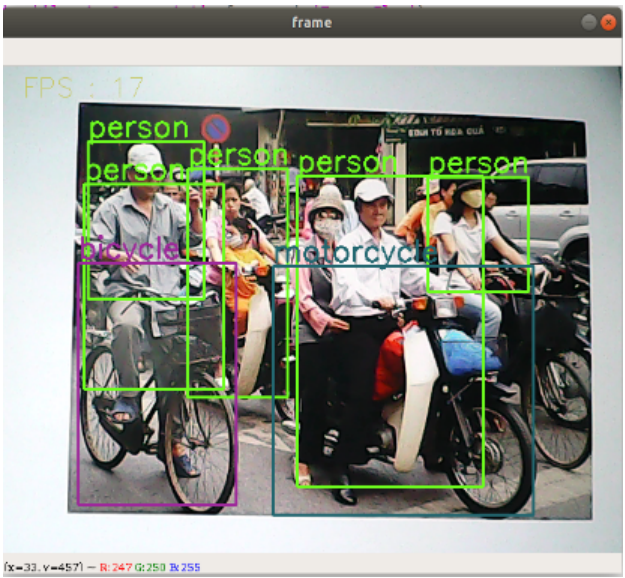Click the motorcycle detection label
The width and height of the screenshot is (625, 578).
(x=356, y=253)
